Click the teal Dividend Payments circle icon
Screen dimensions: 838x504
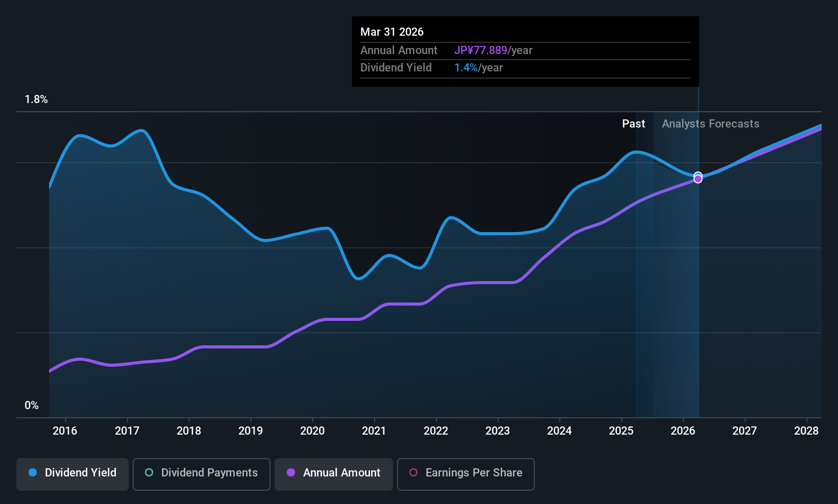pos(149,472)
